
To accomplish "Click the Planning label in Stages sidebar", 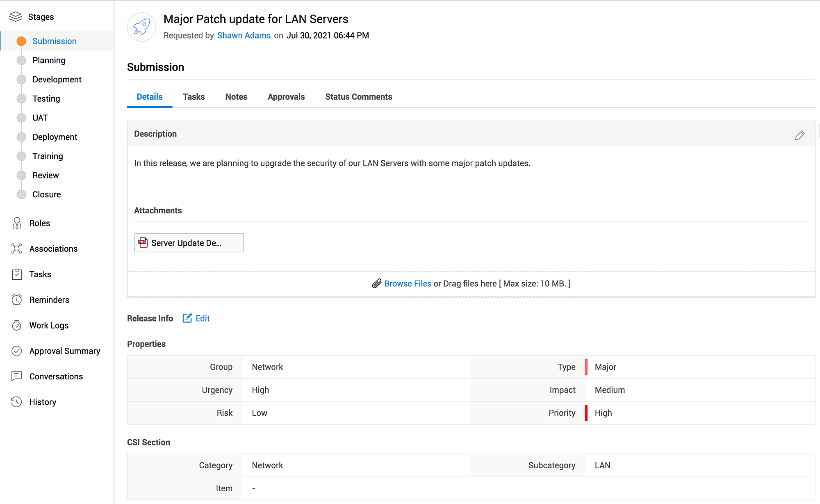I will (49, 60).
